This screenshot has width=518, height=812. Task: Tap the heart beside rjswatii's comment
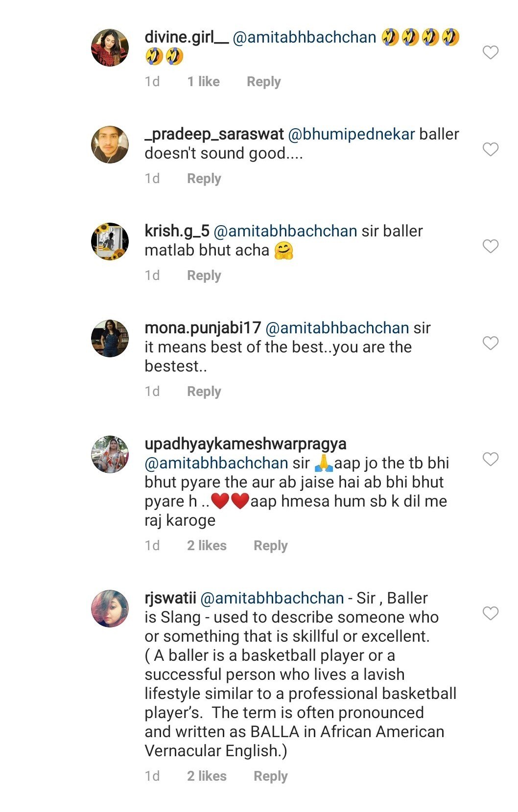pyautogui.click(x=490, y=613)
